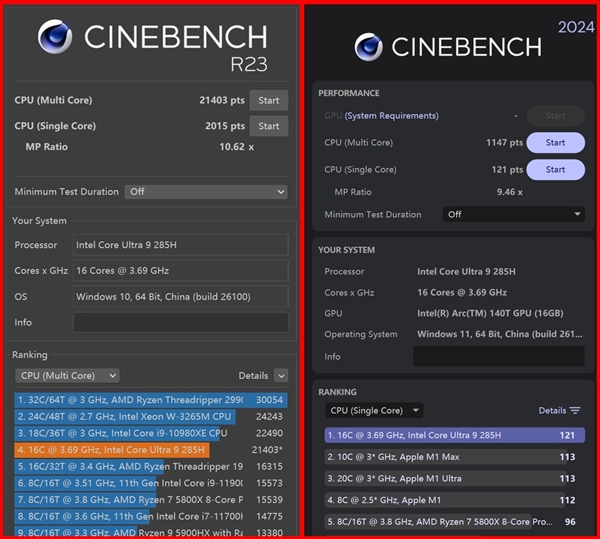
Task: Expand the R23 ranking Details chevron
Action: tap(279, 376)
